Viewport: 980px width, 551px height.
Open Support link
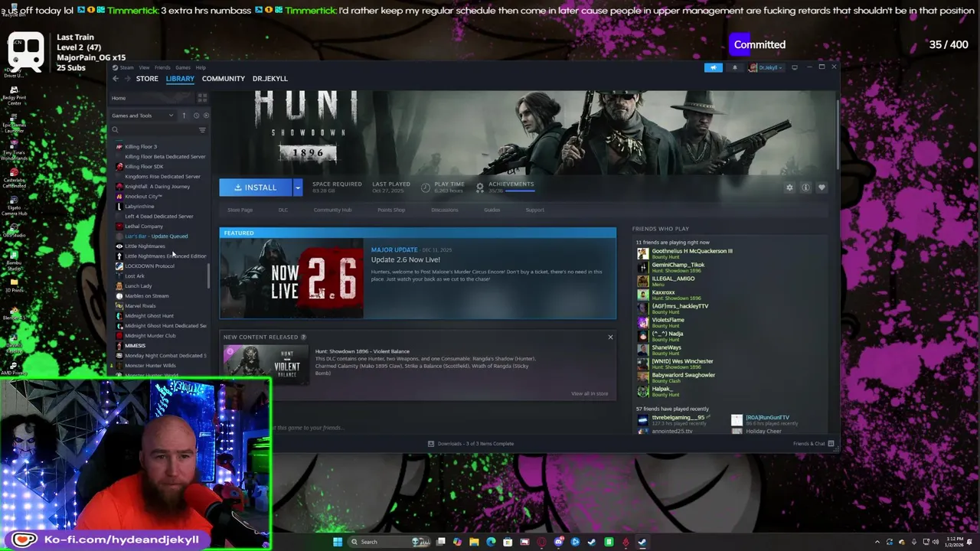click(535, 210)
